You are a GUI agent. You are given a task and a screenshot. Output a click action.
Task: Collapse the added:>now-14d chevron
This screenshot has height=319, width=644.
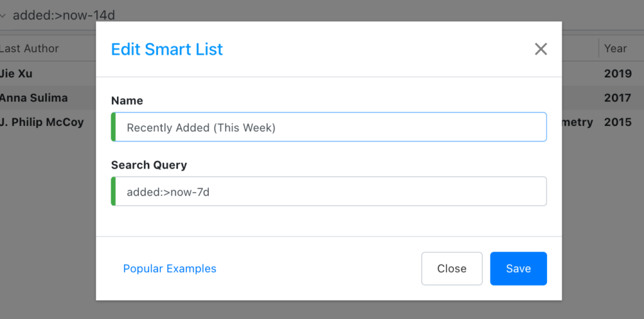tap(3, 15)
